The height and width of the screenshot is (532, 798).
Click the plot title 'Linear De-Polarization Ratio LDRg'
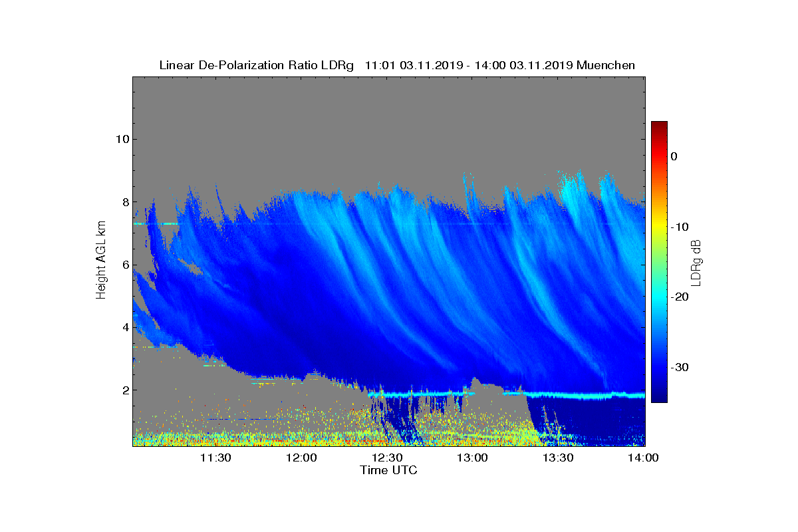(x=258, y=65)
